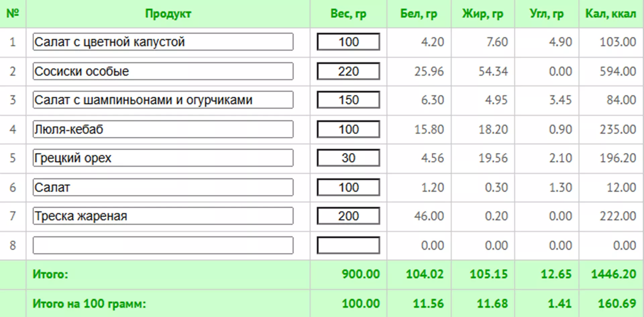Click the 'Салат с цветной капустой' product field
The image size is (644, 317).
click(163, 42)
